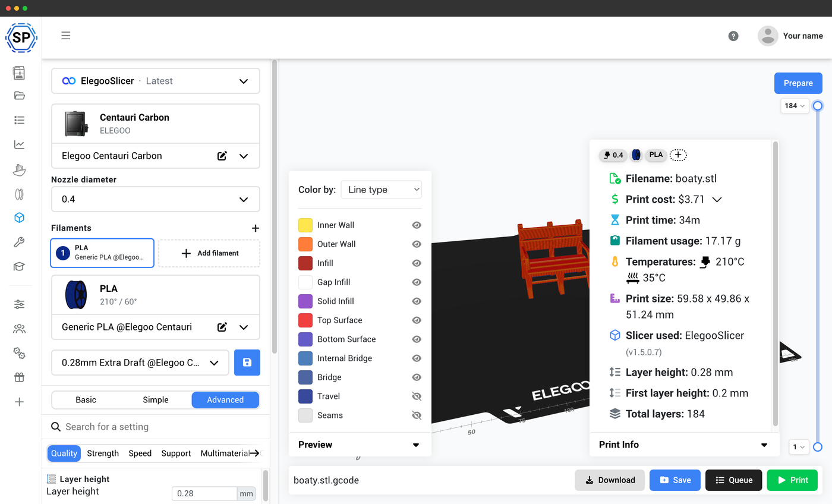Expand the Elegoo Centauri Carbon printer dropdown
Screen dimensions: 832x504
coord(244,156)
